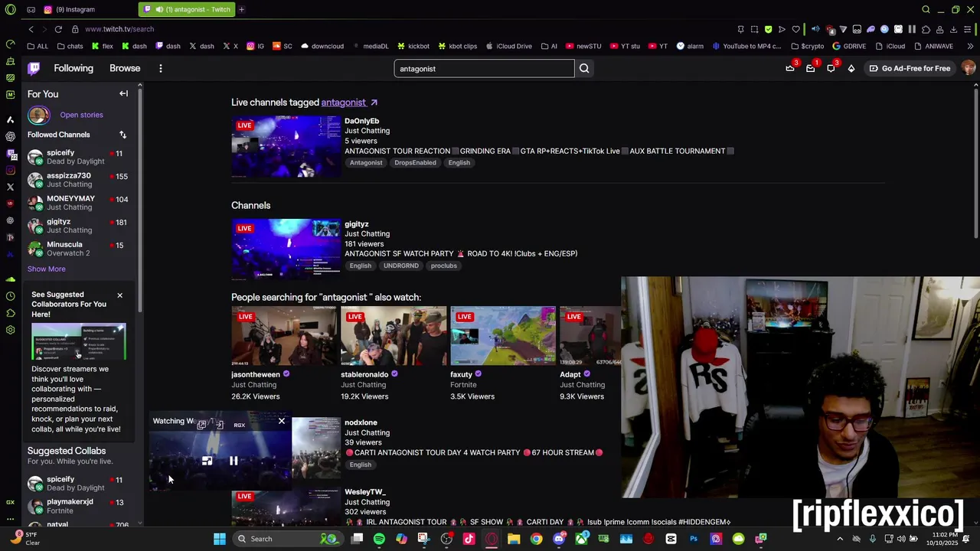Image resolution: width=980 pixels, height=551 pixels.
Task: Open the $crypto bookmarks folder
Action: point(807,46)
